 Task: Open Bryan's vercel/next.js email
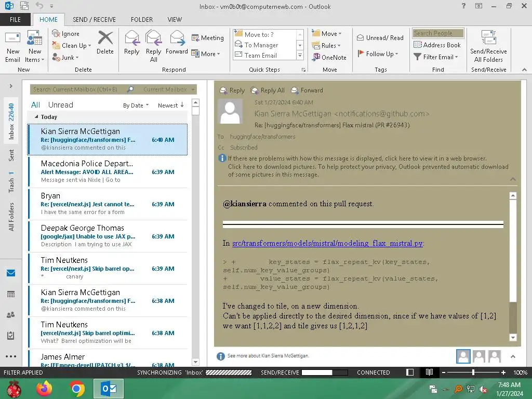pos(108,204)
